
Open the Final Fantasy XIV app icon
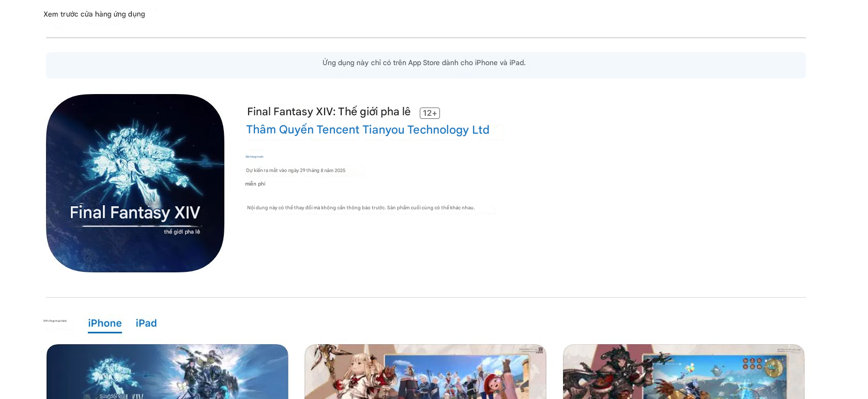click(135, 183)
